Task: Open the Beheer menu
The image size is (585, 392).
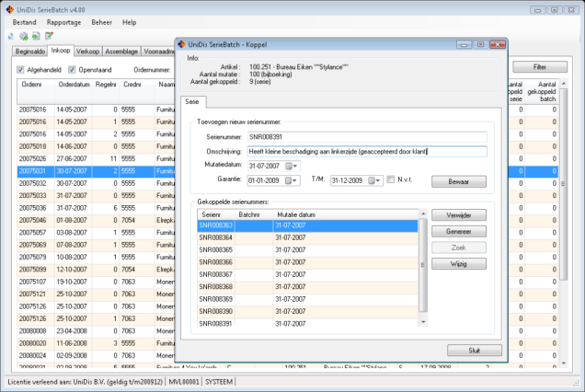Action: click(x=101, y=22)
